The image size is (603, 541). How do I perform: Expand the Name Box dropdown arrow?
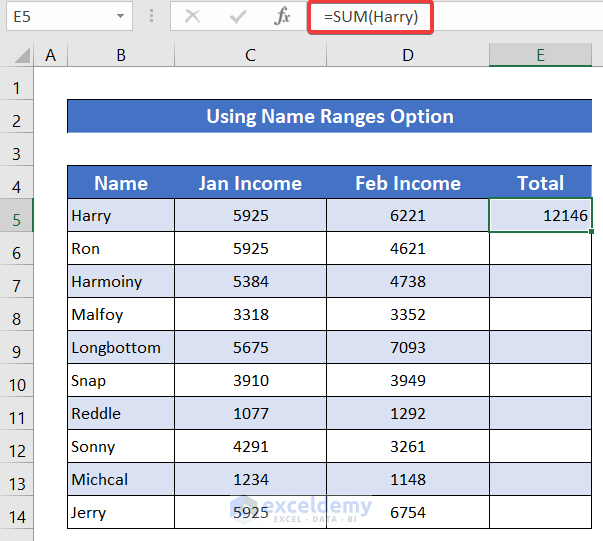120,17
